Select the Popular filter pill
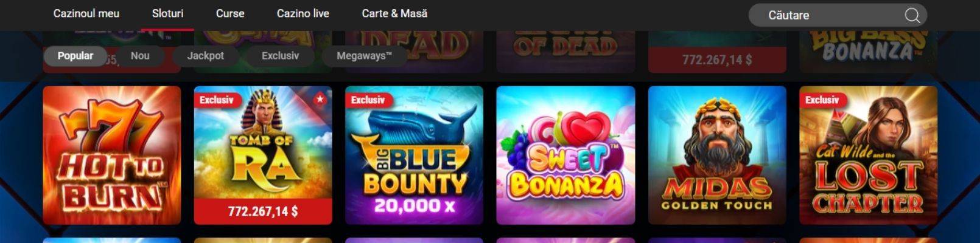Image resolution: width=980 pixels, height=243 pixels. (x=75, y=56)
